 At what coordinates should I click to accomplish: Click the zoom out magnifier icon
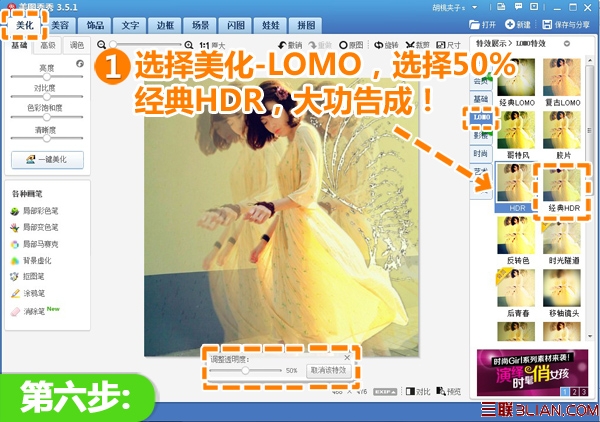(101, 45)
